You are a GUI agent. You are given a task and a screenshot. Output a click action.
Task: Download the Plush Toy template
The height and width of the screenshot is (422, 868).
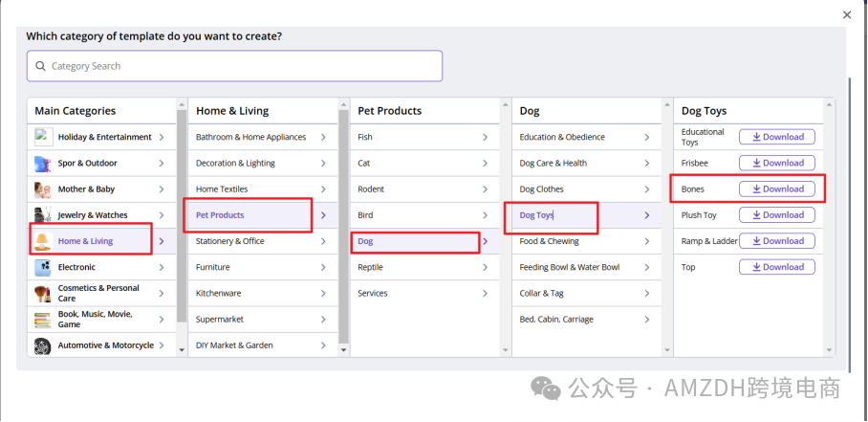(777, 215)
